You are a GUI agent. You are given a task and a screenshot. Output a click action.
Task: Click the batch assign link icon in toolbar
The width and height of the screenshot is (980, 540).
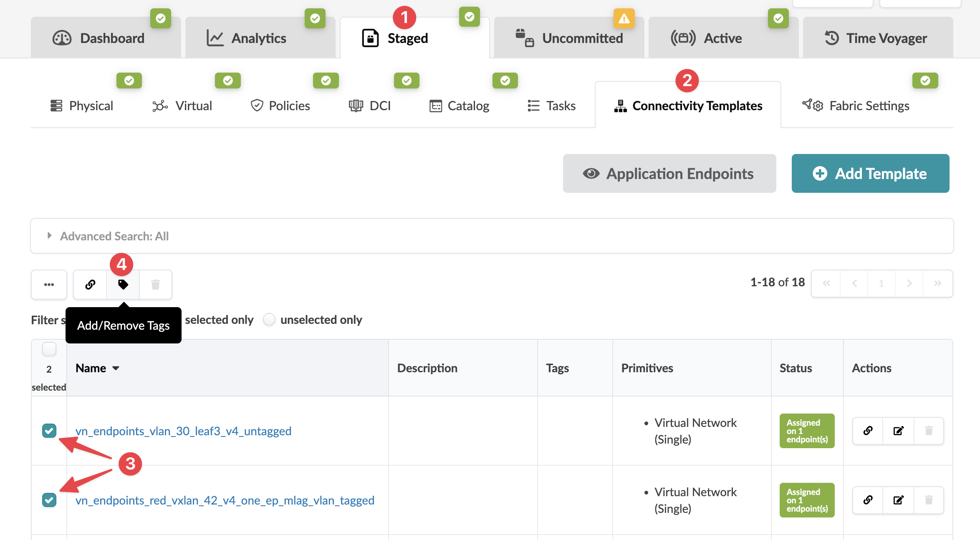coord(90,285)
